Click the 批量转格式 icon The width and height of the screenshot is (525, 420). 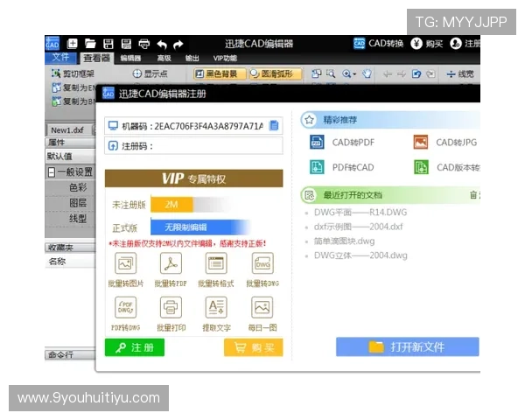coord(216,263)
